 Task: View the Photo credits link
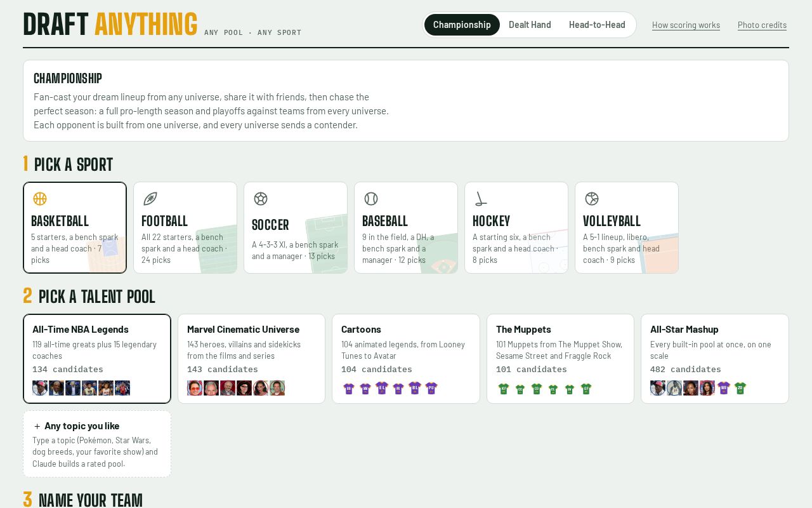pyautogui.click(x=762, y=25)
